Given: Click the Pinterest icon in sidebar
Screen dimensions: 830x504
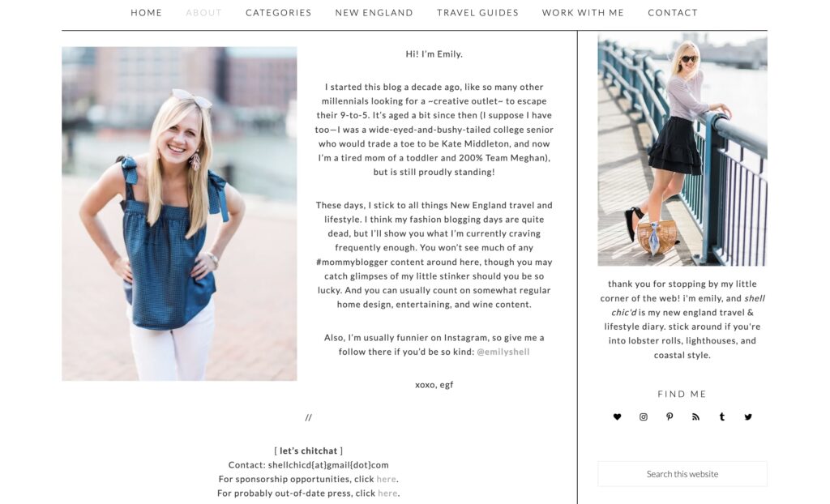Looking at the screenshot, I should (x=670, y=417).
